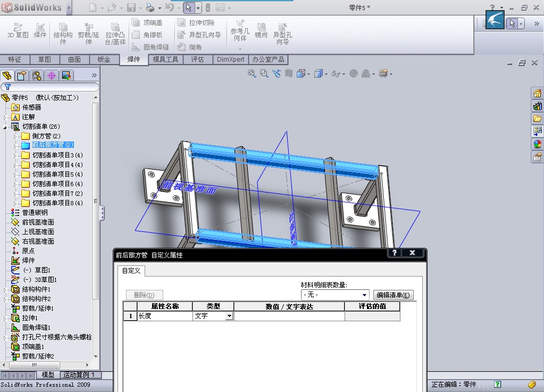
Task: Open the Design Library task pane icon
Action: 538,106
